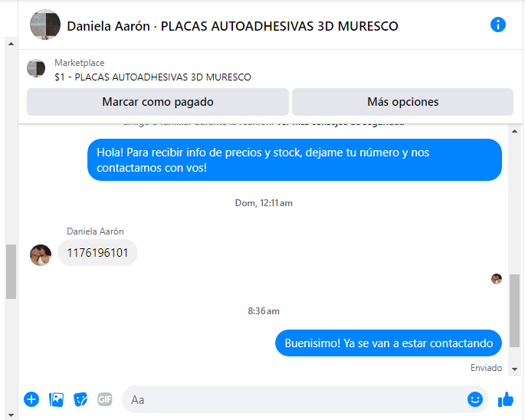Click chat scrollbar down arrow
This screenshot has height=420, width=525.
coord(514,369)
